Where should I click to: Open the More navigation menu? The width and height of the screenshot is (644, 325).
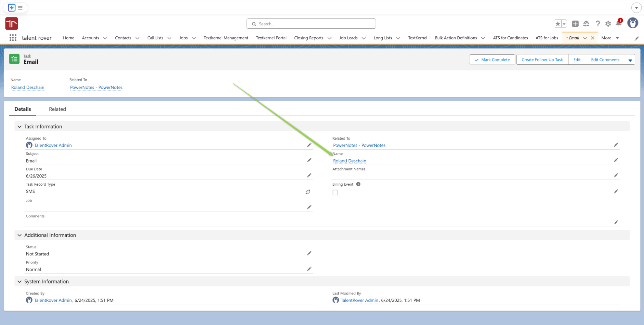coord(610,38)
